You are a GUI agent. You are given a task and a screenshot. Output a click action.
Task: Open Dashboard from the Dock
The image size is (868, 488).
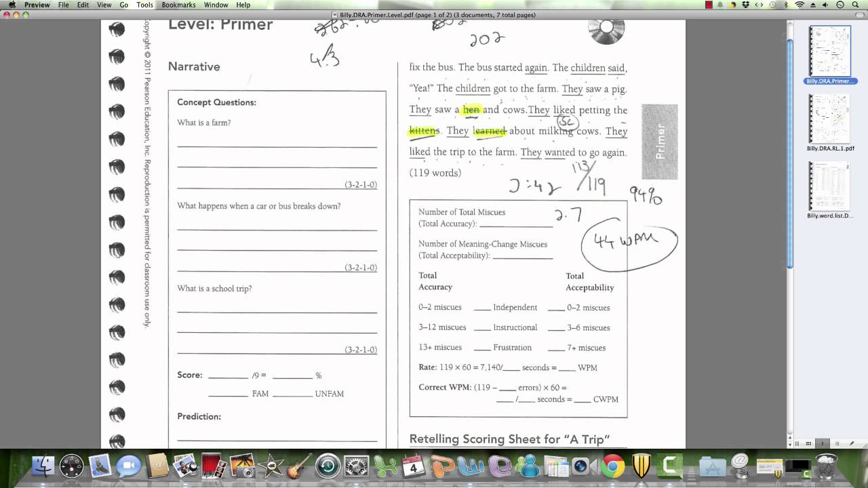71,466
